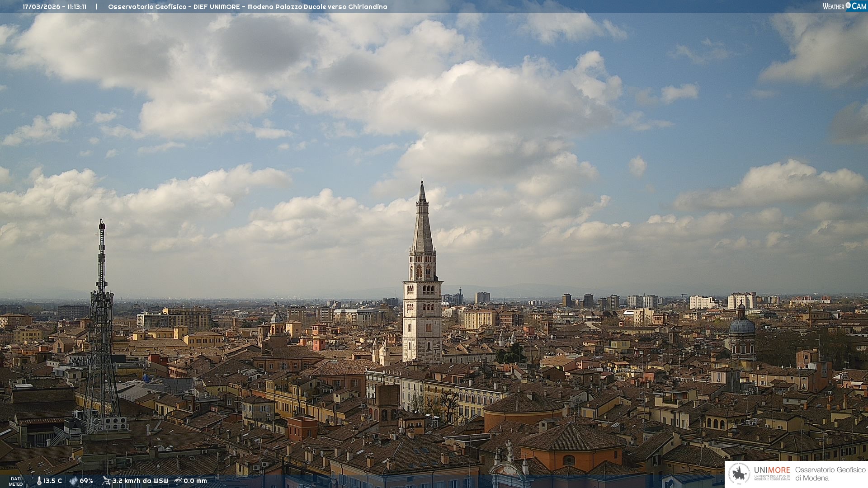Click the UNIMORE circular seal emblem

739,474
